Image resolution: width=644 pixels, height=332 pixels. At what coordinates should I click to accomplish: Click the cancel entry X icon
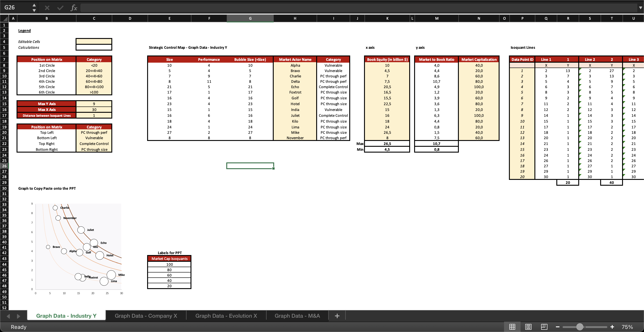pos(47,8)
